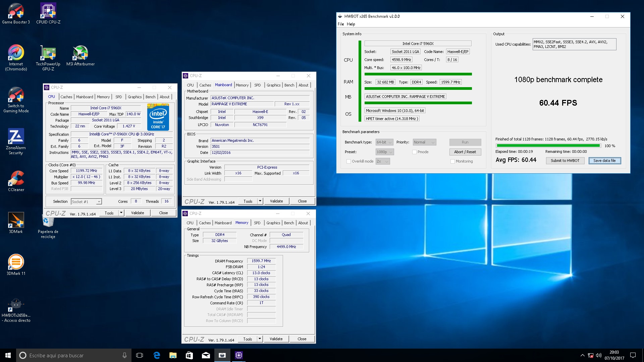Open Mail app from taskbar
The width and height of the screenshot is (644, 362).
pyautogui.click(x=206, y=355)
